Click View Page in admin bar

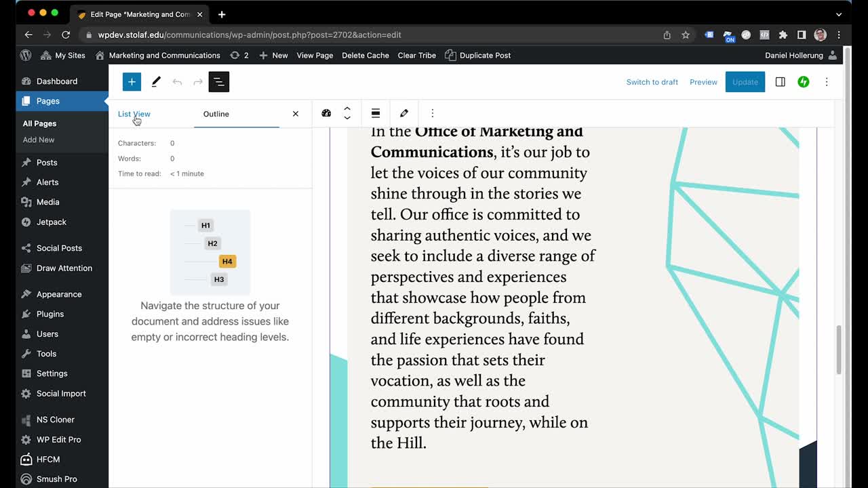(x=315, y=56)
